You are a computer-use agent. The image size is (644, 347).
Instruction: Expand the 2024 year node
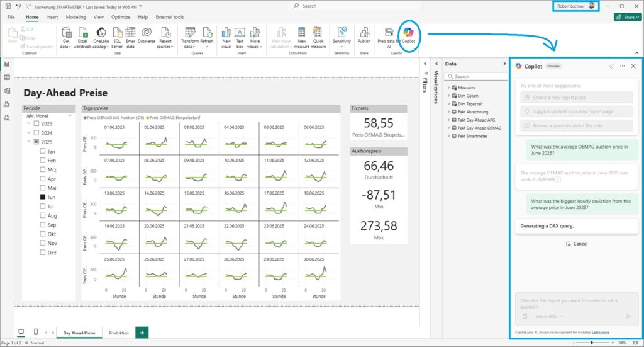click(29, 133)
